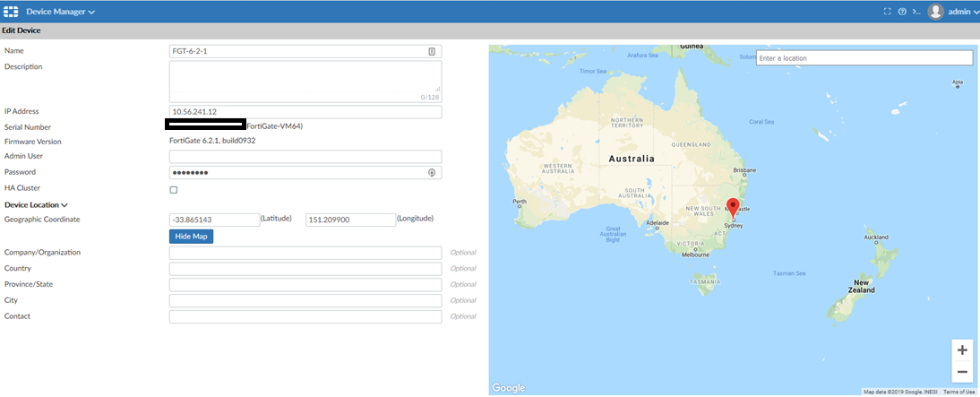
Task: Click the icon inside the Name field
Action: point(432,52)
